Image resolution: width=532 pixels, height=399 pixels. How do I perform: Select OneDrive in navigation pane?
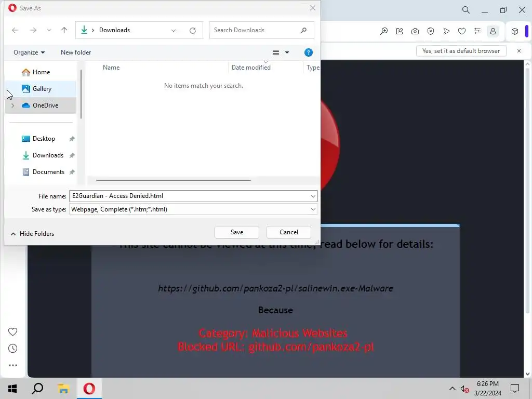41,105
